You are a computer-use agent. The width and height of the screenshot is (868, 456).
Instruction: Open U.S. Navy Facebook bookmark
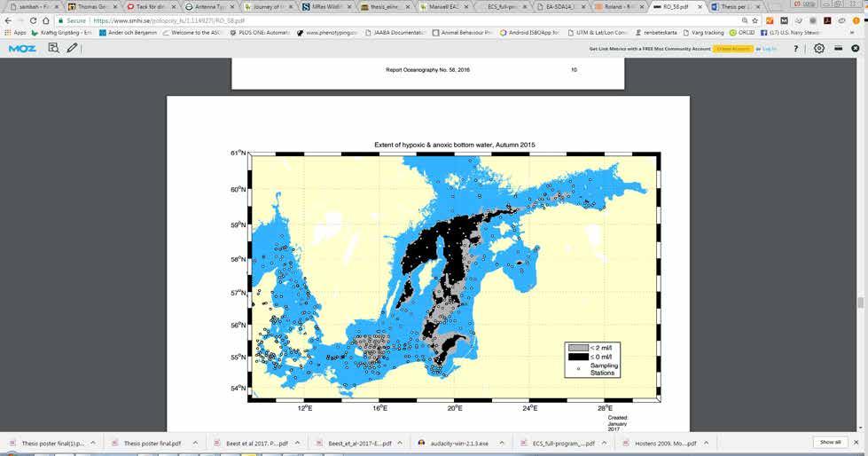[x=790, y=33]
